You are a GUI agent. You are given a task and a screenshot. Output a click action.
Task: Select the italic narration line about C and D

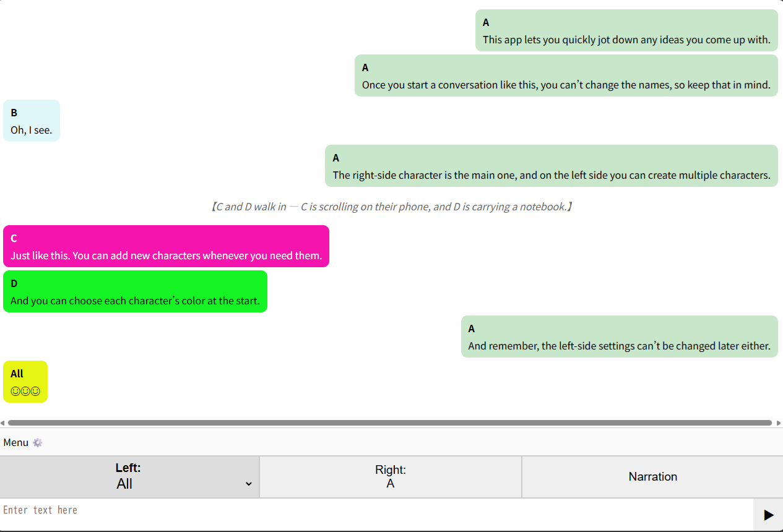tap(391, 207)
